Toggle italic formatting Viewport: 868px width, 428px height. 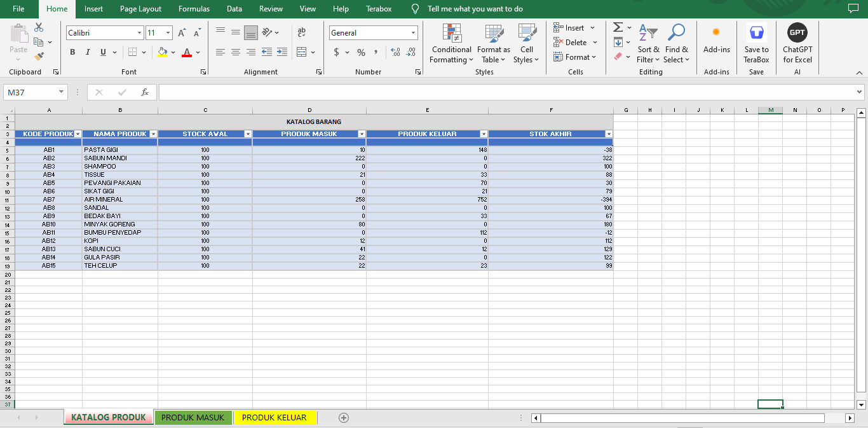click(87, 52)
